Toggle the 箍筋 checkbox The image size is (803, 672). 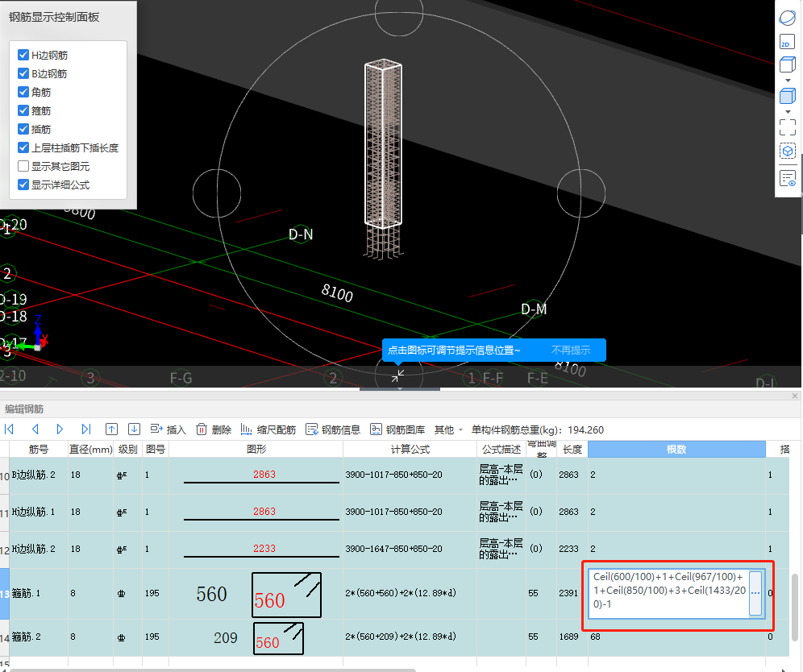click(23, 110)
